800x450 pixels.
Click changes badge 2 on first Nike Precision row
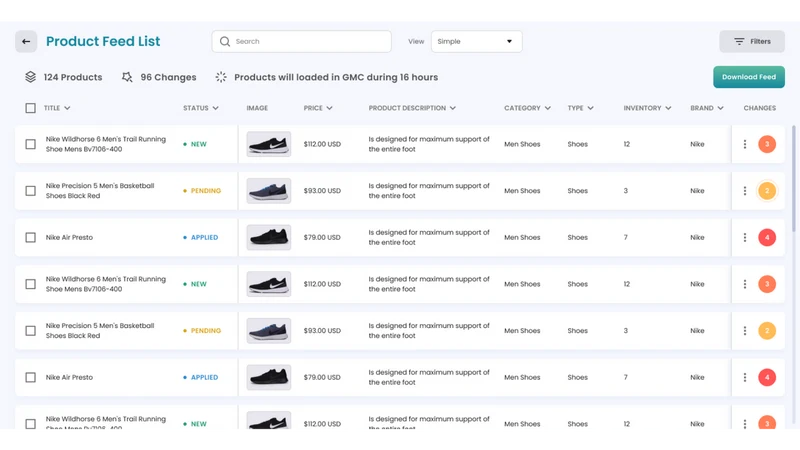click(767, 191)
